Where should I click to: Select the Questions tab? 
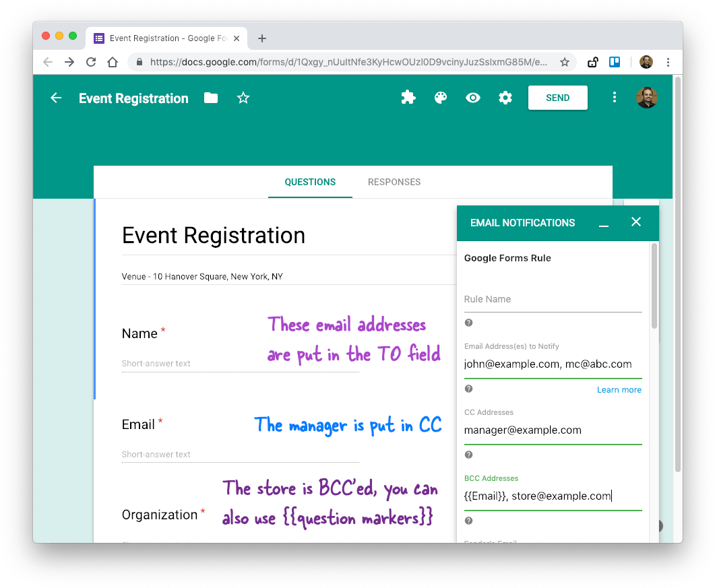[310, 182]
